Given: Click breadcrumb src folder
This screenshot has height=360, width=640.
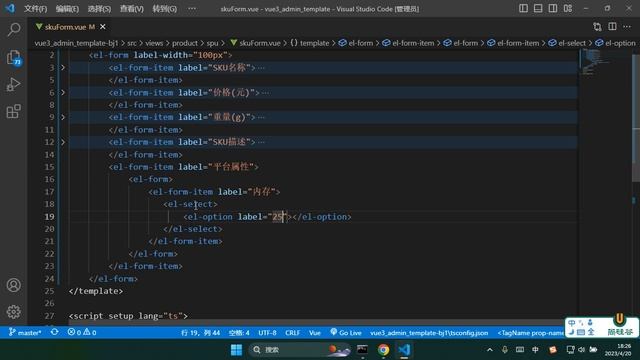Looking at the screenshot, I should click(x=132, y=43).
